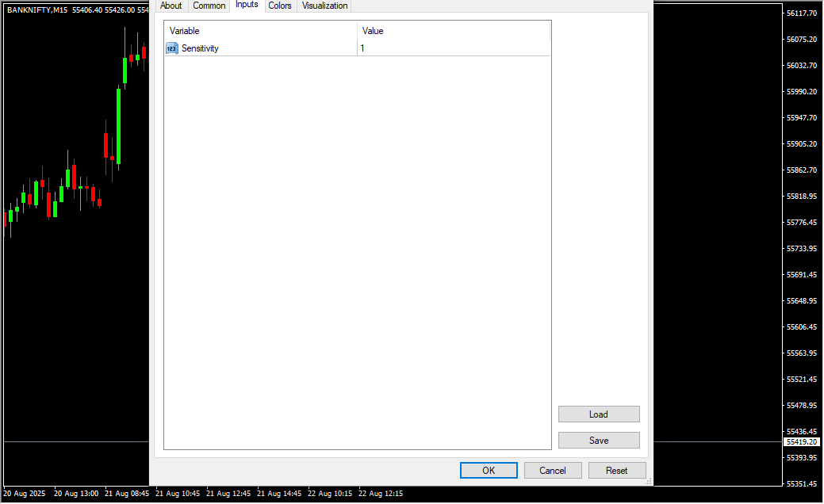Open the Visualization tab
This screenshot has height=504, width=824.
324,6
